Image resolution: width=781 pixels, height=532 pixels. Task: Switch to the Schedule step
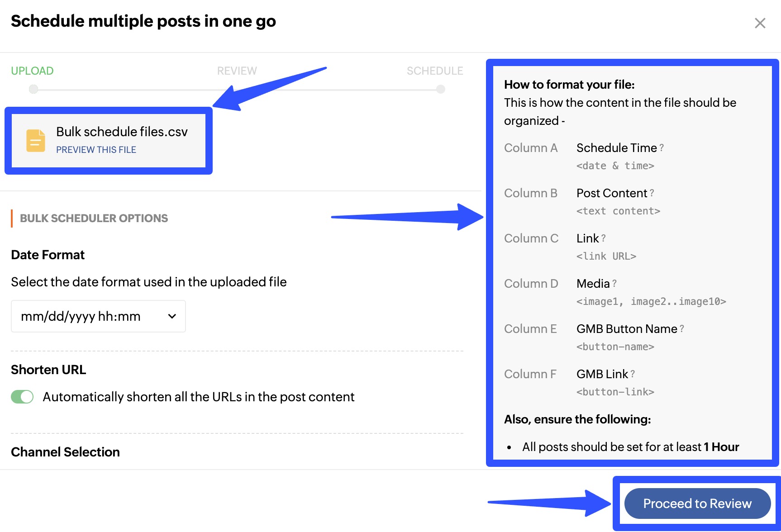pyautogui.click(x=435, y=71)
